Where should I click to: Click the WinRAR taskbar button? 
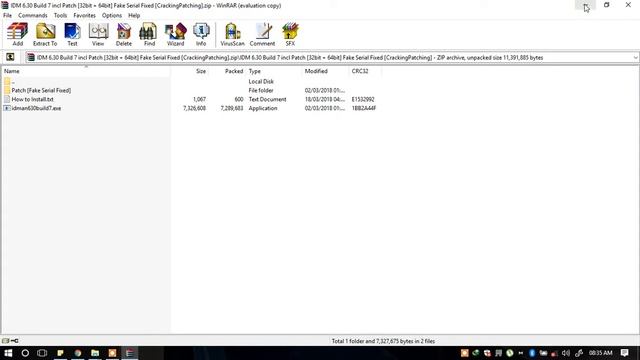pos(129,353)
